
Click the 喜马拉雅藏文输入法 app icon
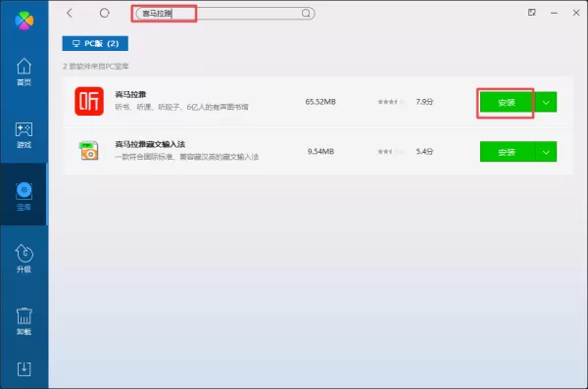coord(89,151)
